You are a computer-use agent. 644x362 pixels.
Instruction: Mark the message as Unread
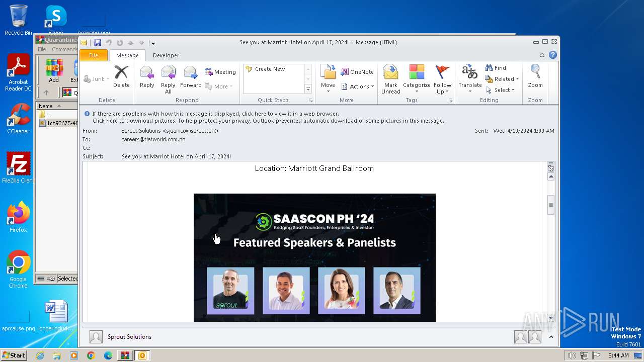tap(391, 79)
